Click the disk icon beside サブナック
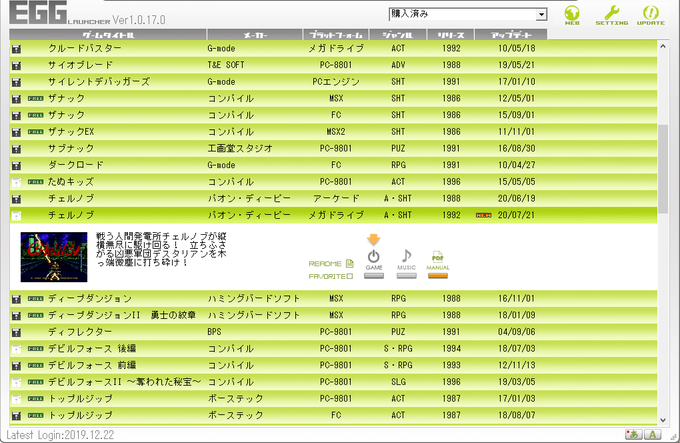Image resolution: width=680 pixels, height=443 pixels. pyautogui.click(x=16, y=149)
